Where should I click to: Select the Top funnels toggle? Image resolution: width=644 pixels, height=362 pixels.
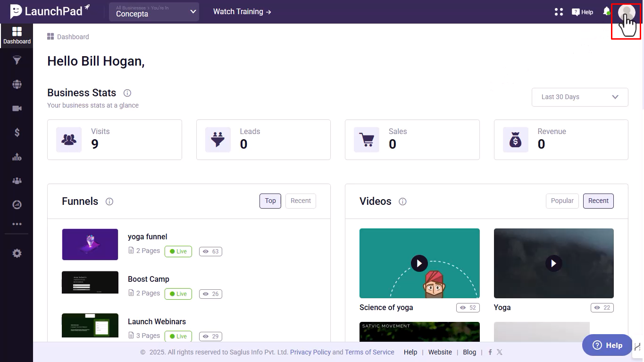tap(270, 201)
